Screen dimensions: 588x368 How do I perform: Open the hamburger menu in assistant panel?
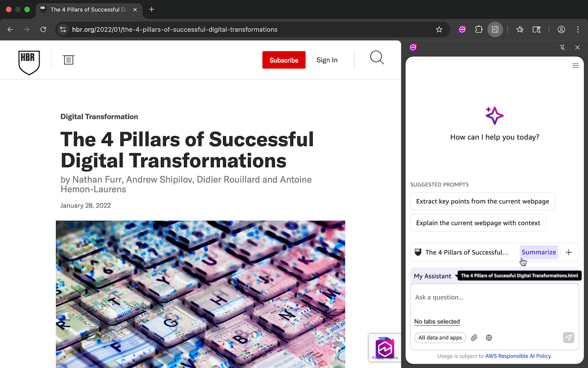pos(575,66)
